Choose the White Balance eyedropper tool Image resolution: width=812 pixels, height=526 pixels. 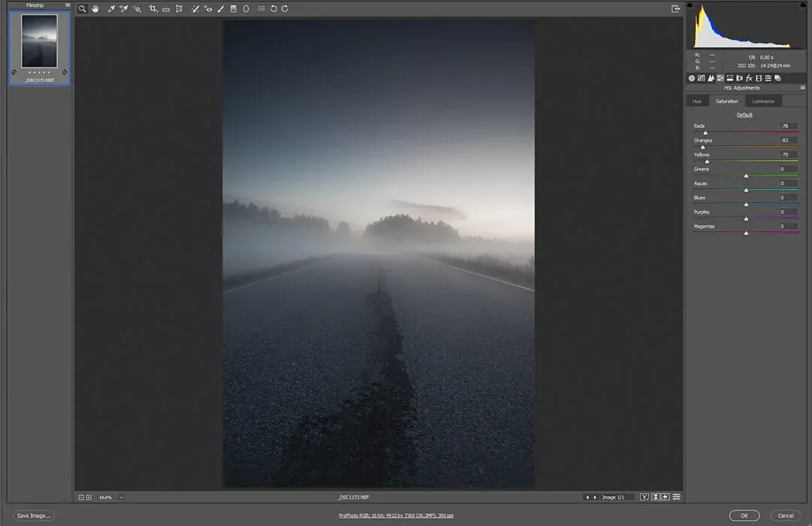[x=111, y=8]
